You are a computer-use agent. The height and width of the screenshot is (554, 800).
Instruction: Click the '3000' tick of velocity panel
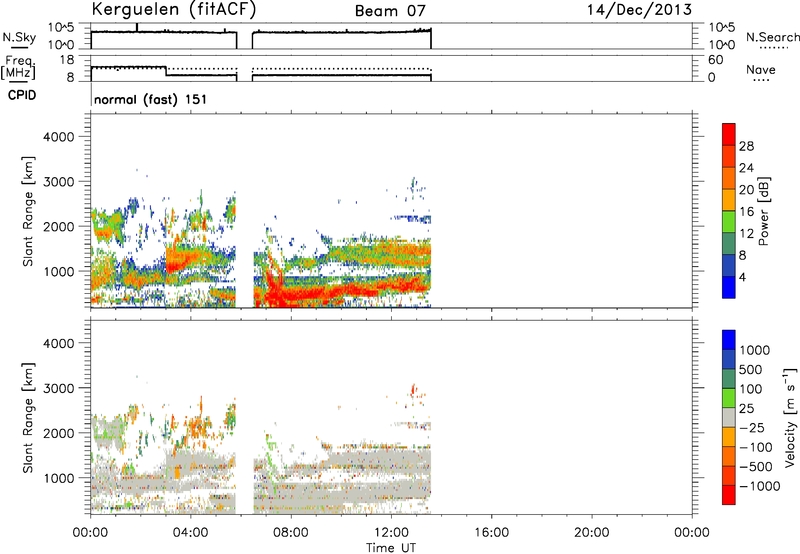tap(59, 388)
